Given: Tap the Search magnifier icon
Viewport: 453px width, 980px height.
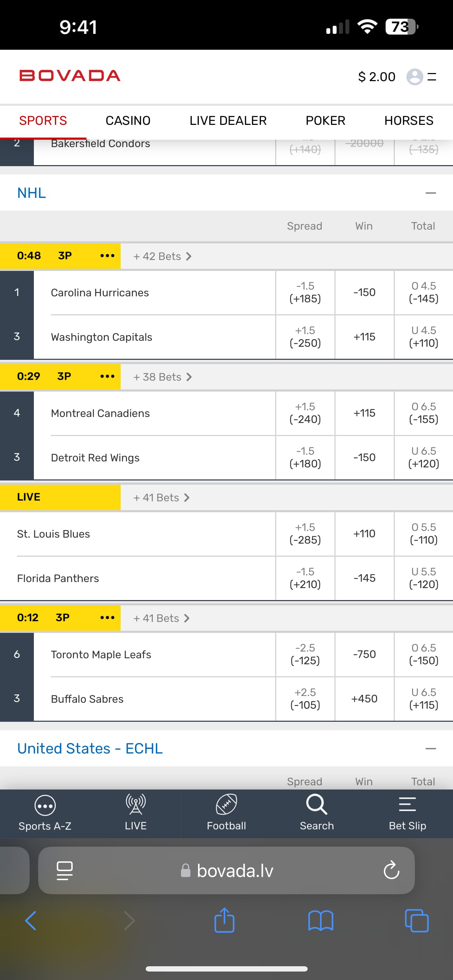Looking at the screenshot, I should point(316,805).
